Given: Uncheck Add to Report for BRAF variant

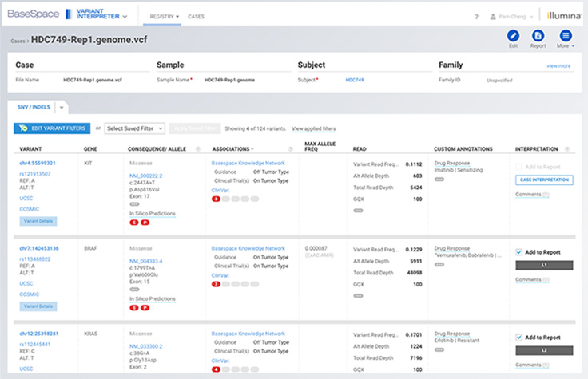Looking at the screenshot, I should click(519, 252).
